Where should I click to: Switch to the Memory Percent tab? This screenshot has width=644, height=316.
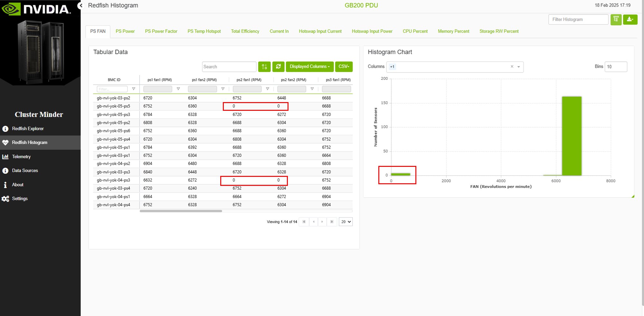click(454, 32)
